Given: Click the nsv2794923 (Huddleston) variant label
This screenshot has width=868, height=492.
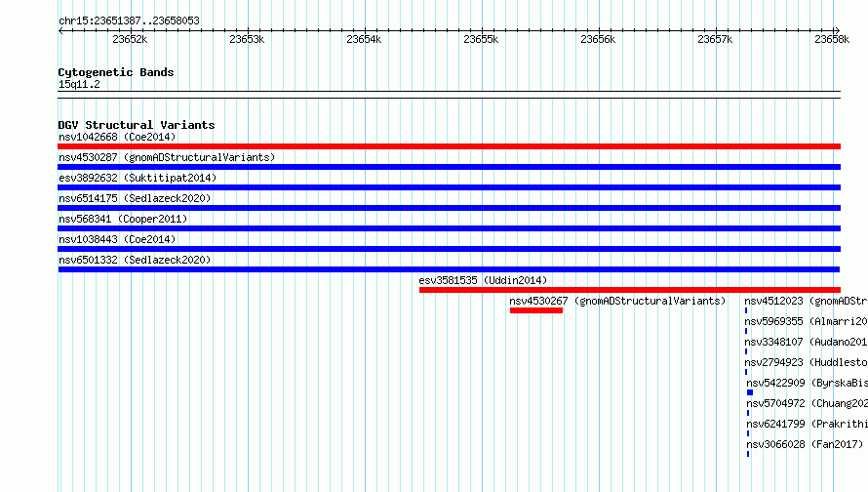Looking at the screenshot, I should pos(806,362).
